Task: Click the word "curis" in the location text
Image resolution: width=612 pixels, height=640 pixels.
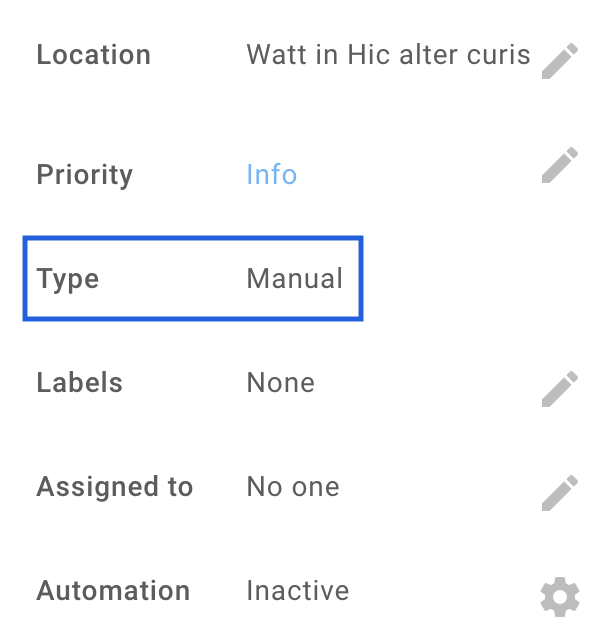Action: [x=498, y=55]
